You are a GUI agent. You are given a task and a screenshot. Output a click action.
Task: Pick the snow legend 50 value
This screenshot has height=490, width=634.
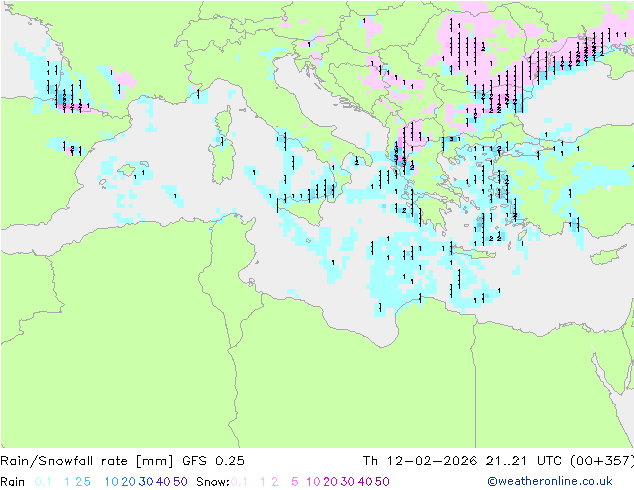coord(383,482)
